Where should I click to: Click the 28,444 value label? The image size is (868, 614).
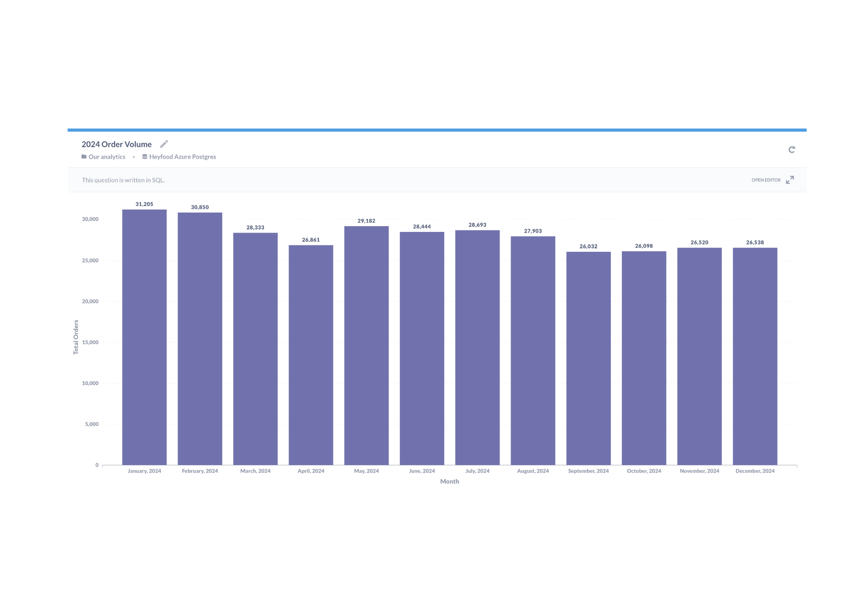click(x=422, y=227)
